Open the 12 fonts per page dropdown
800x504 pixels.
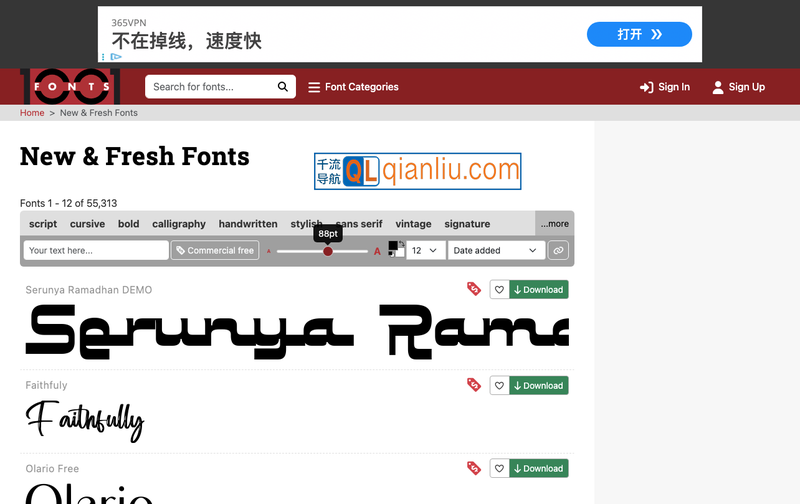[426, 250]
